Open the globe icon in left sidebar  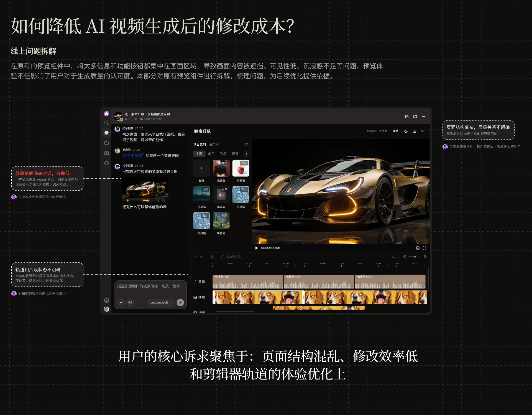click(106, 163)
